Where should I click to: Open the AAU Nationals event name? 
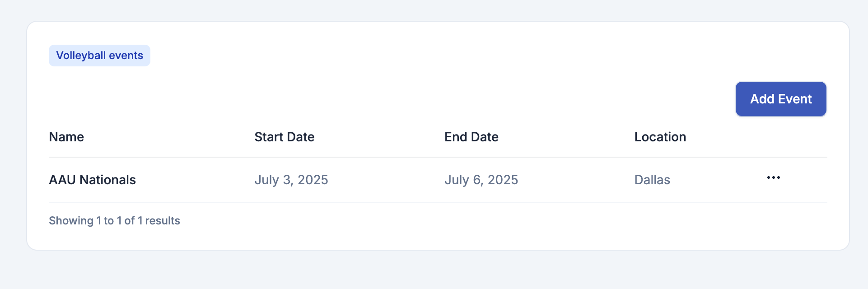(92, 180)
